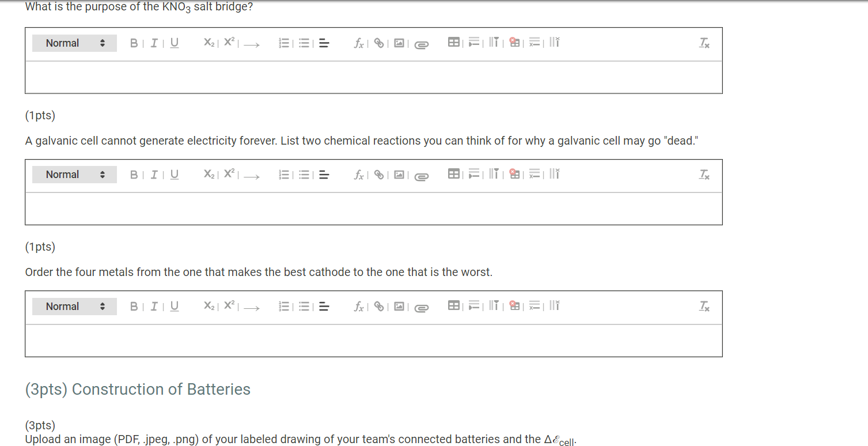
Task: Insert hyperlink in the salt bridge answer
Action: tap(379, 43)
